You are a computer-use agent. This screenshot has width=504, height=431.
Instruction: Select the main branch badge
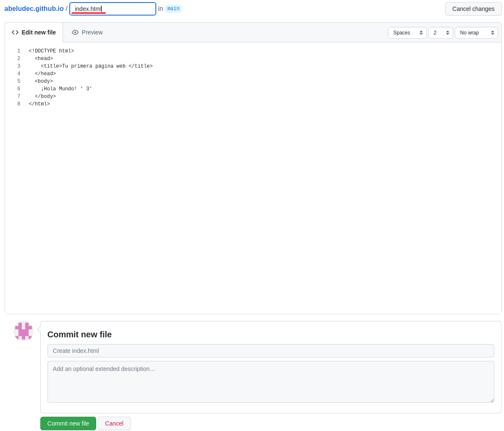(x=173, y=8)
